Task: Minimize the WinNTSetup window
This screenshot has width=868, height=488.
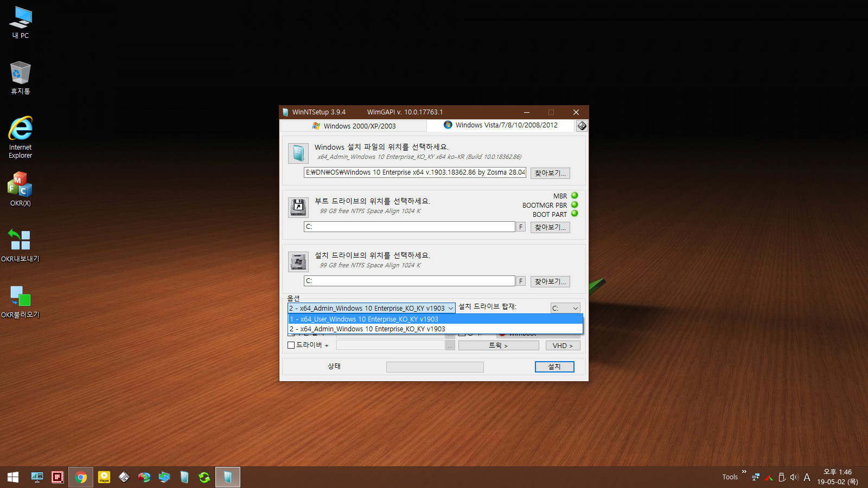Action: tap(526, 112)
